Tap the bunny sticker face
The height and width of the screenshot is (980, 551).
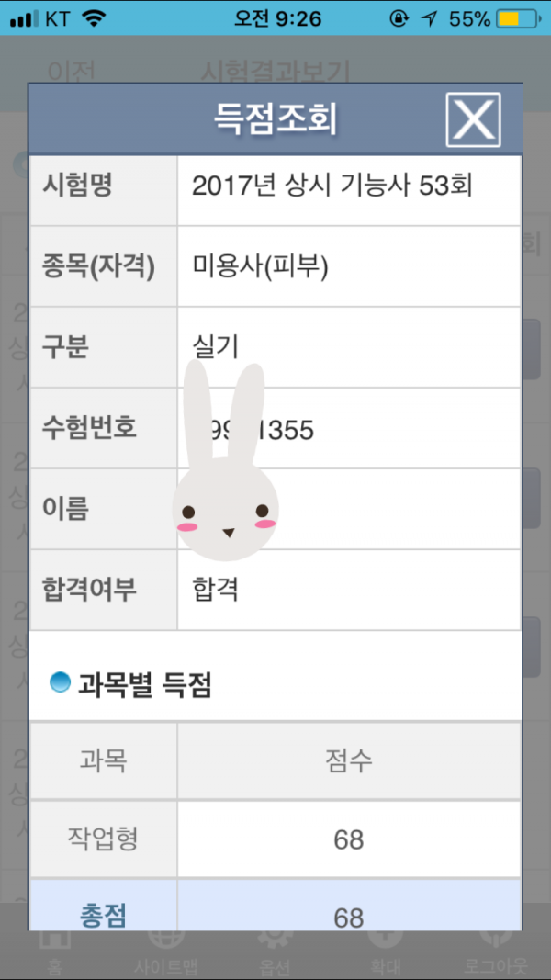point(225,510)
